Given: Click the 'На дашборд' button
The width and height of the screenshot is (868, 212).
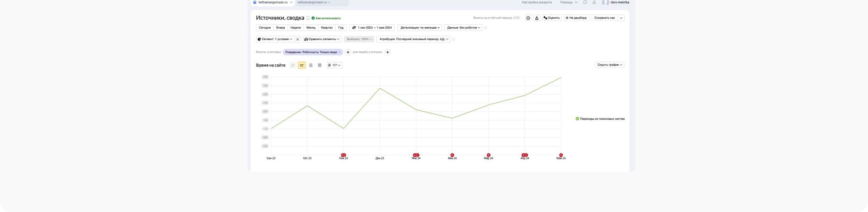Looking at the screenshot, I should coord(576,18).
